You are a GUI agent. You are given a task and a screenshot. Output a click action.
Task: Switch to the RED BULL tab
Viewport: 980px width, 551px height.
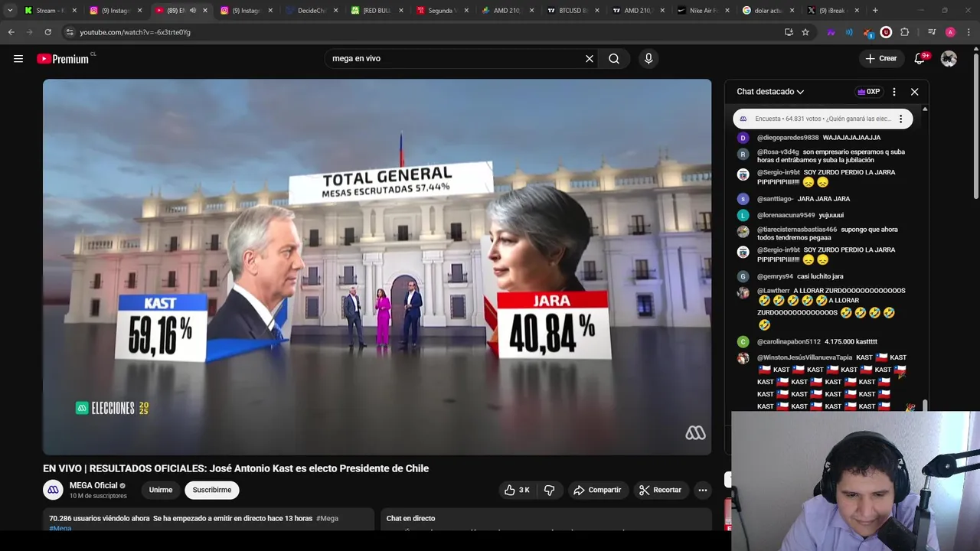point(377,11)
